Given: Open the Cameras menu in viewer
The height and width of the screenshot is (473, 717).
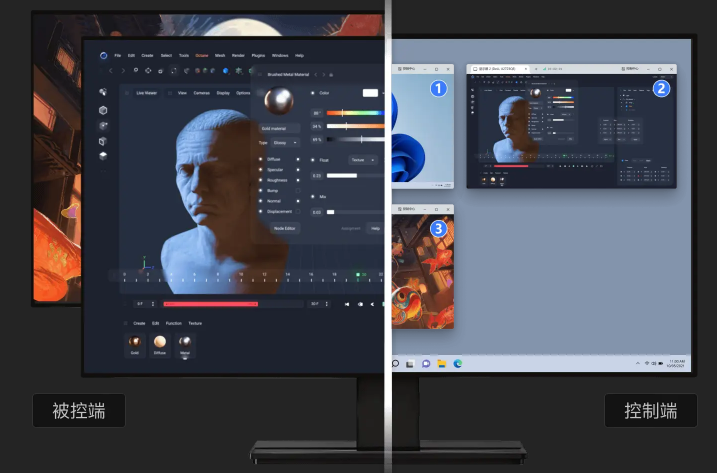Looking at the screenshot, I should (202, 93).
